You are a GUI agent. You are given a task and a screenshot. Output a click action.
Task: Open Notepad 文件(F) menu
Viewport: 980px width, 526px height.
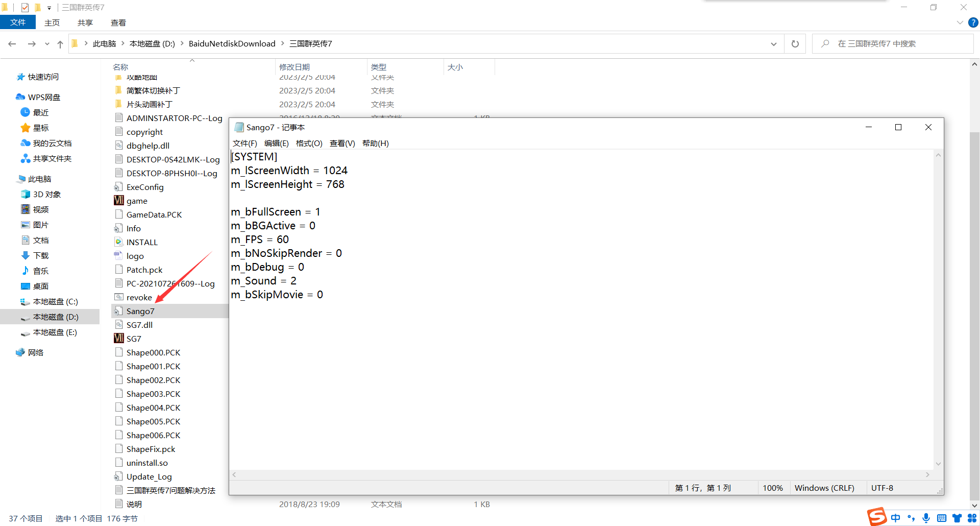(245, 144)
